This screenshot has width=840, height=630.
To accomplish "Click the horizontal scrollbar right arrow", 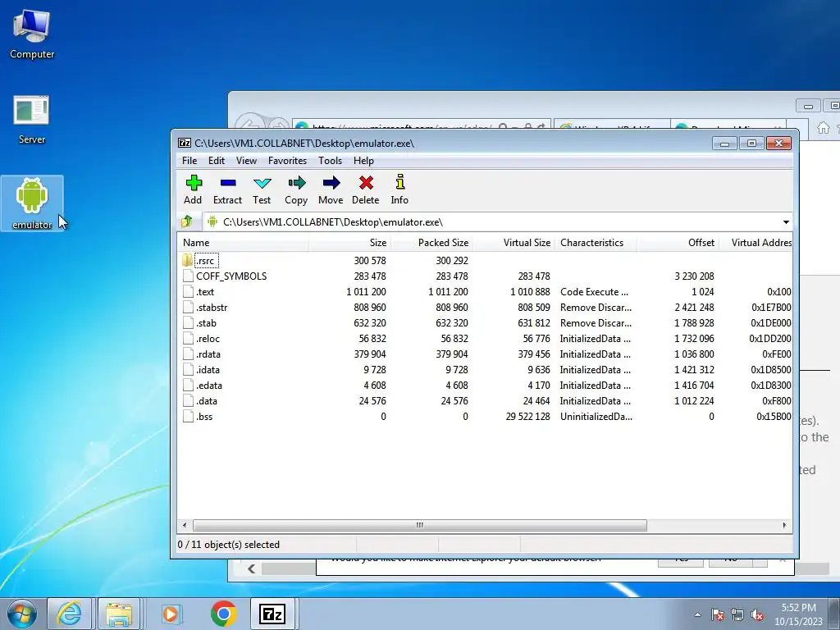I will click(x=784, y=525).
